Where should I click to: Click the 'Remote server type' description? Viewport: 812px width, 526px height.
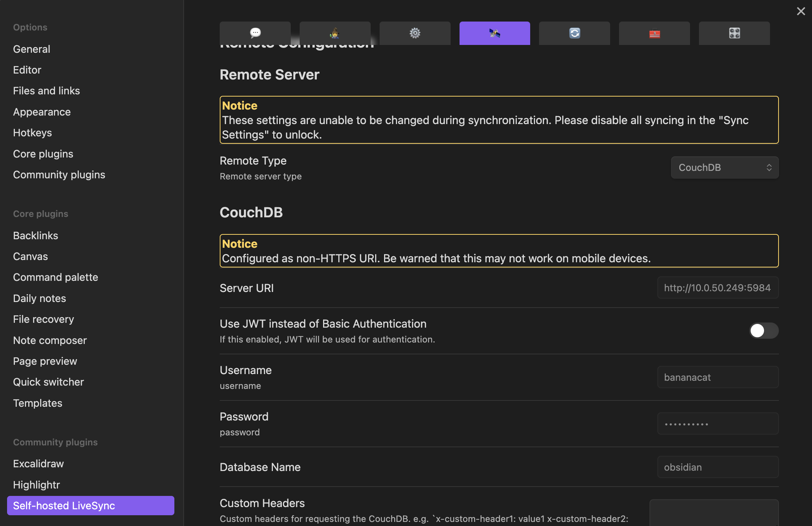coord(261,176)
